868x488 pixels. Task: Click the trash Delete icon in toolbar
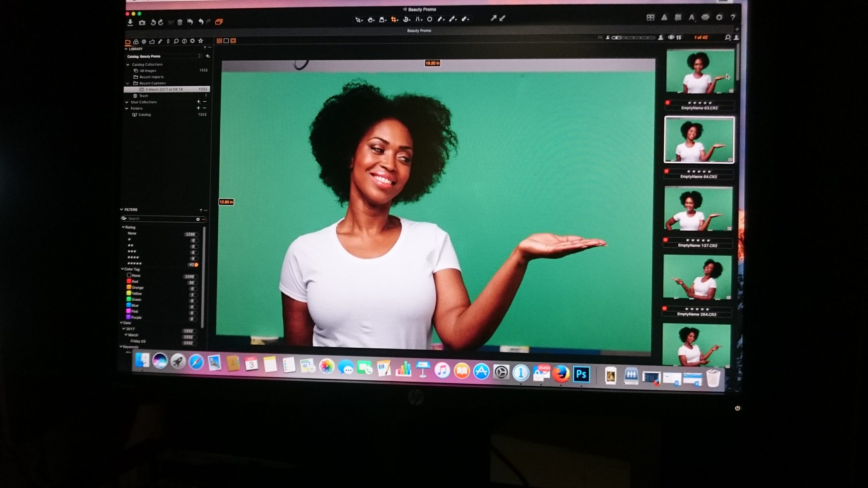(180, 22)
